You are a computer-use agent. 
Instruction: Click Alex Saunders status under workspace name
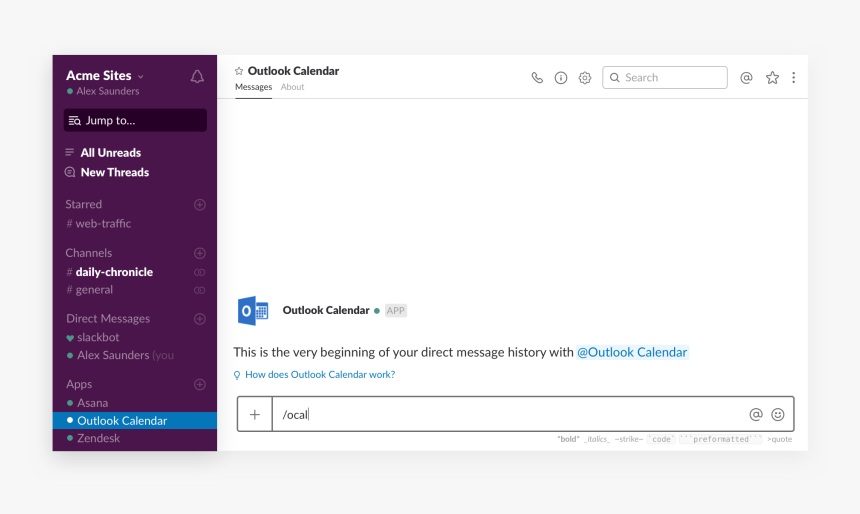103,91
